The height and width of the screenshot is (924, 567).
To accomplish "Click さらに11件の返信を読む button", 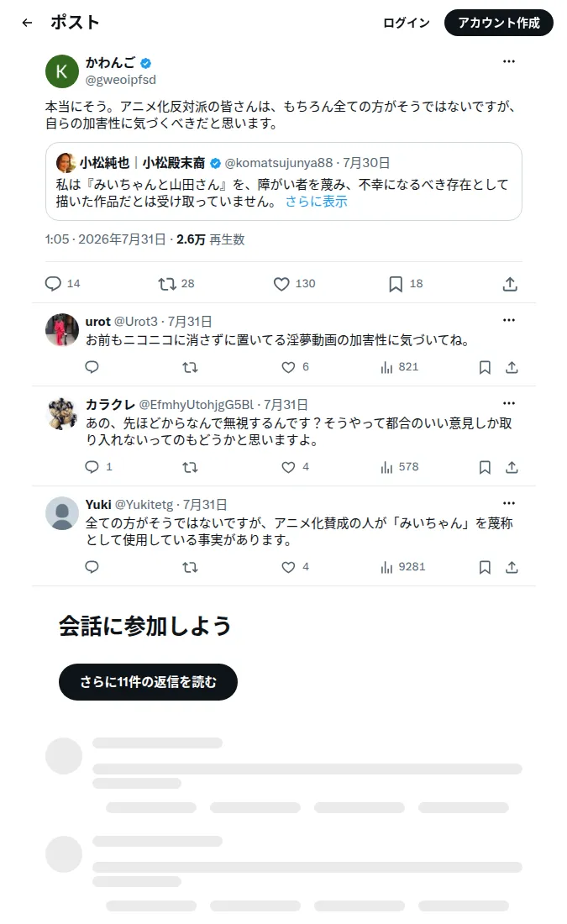I will click(148, 682).
